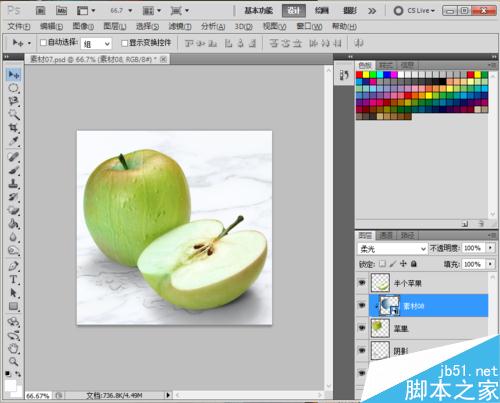Switch to 设计 workspace

[294, 11]
